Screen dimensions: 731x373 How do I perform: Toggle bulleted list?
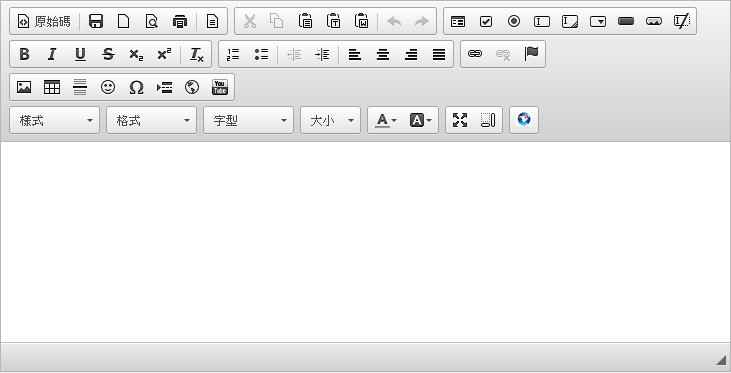pyautogui.click(x=261, y=55)
